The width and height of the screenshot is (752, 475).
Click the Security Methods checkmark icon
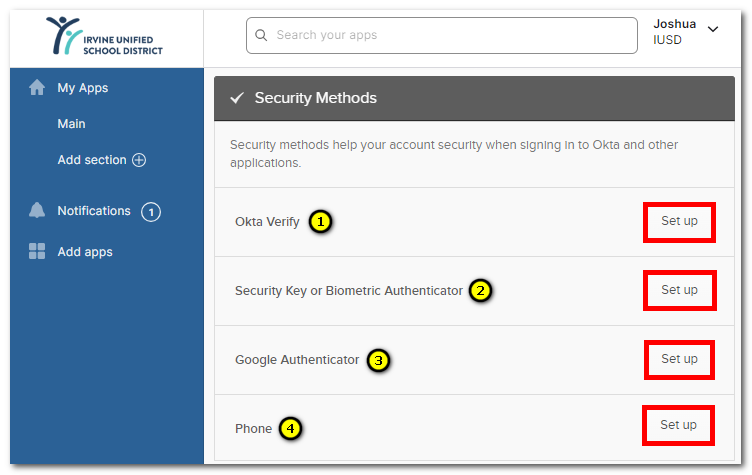pyautogui.click(x=237, y=98)
